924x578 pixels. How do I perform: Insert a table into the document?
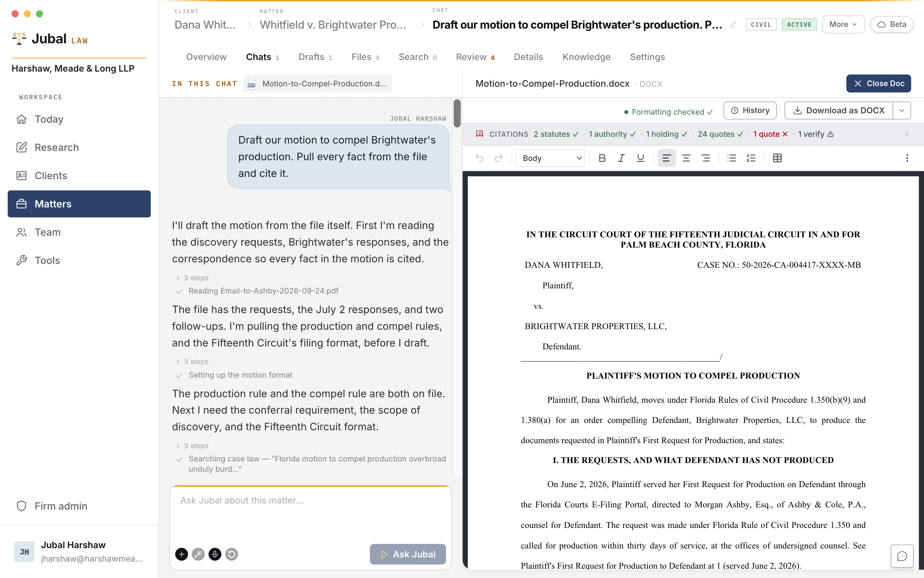click(777, 158)
